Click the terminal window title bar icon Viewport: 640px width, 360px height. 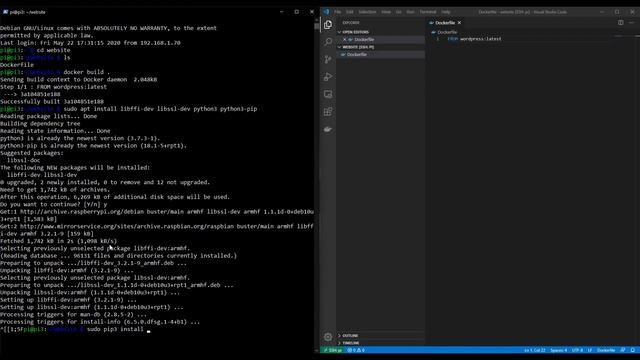5,12
